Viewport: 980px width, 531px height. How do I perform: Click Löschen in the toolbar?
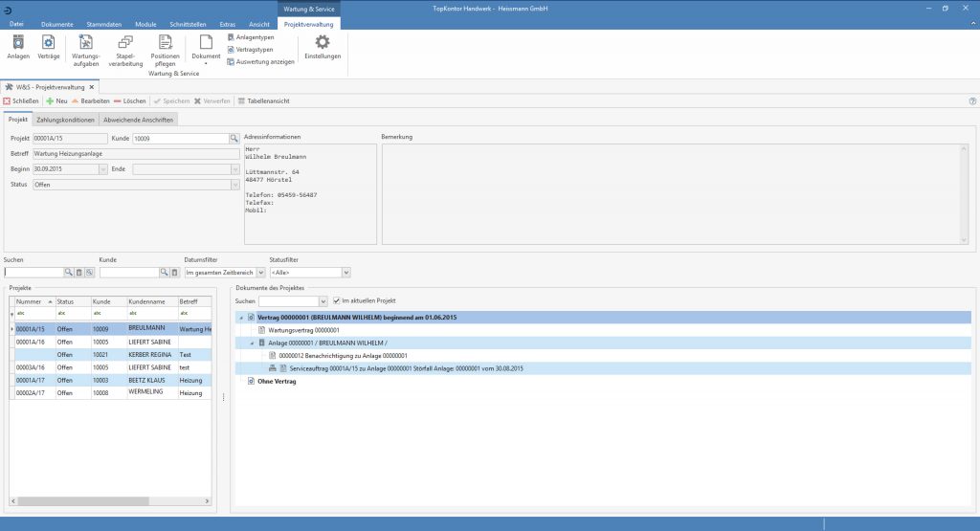point(130,101)
